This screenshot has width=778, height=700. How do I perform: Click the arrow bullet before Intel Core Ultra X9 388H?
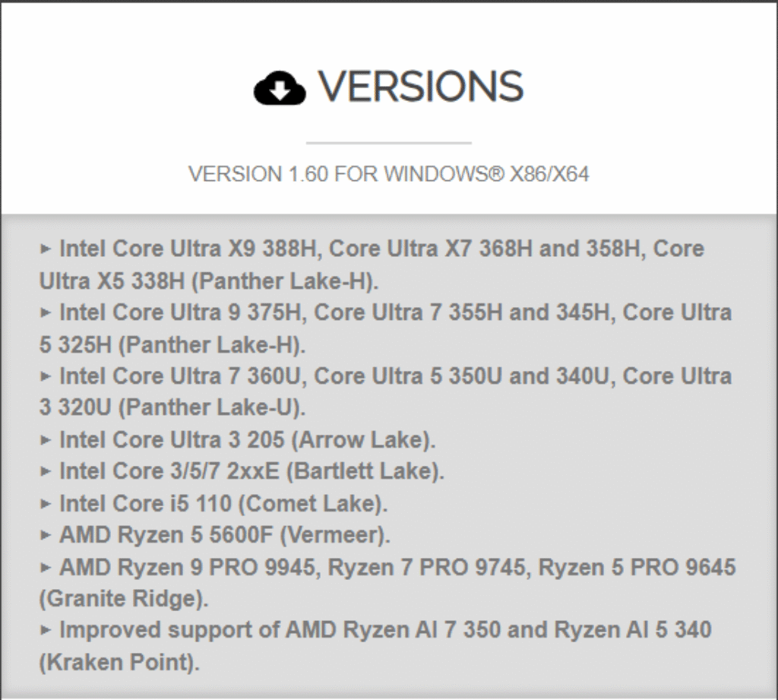[x=46, y=249]
